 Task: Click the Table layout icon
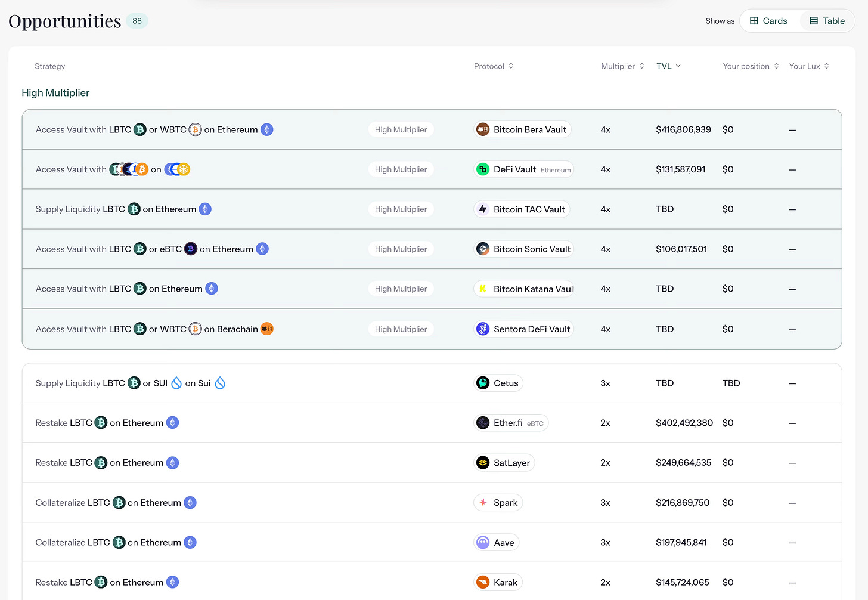pyautogui.click(x=814, y=21)
